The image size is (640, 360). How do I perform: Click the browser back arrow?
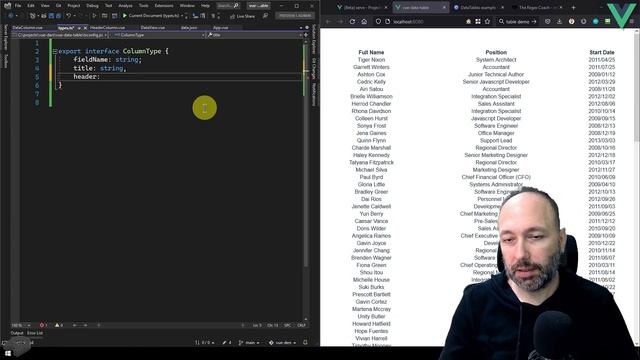pyautogui.click(x=329, y=22)
